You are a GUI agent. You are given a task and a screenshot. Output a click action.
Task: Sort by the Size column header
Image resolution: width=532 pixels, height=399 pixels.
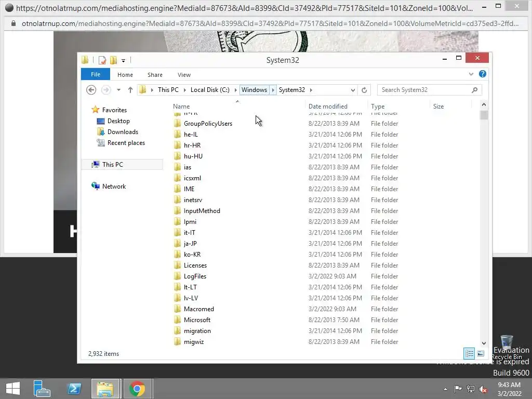click(x=451, y=106)
